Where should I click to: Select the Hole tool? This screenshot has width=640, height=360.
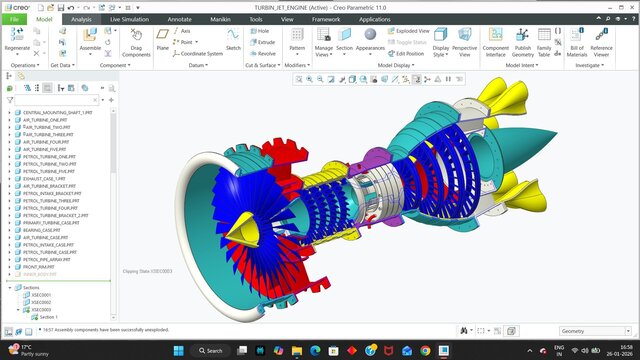[260, 31]
